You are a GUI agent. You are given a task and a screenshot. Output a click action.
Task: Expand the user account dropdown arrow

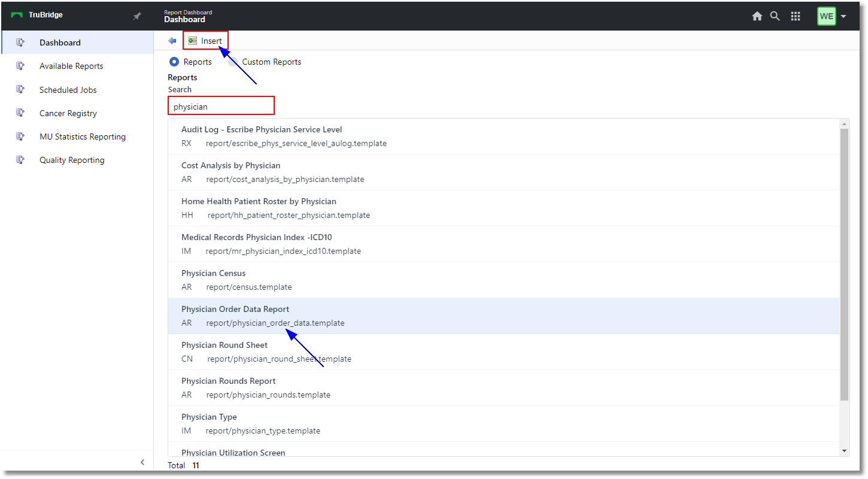843,16
